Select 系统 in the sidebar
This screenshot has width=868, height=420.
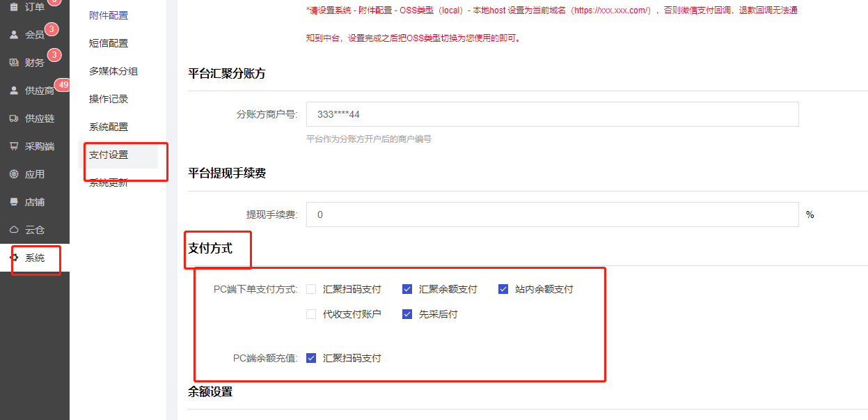click(35, 258)
